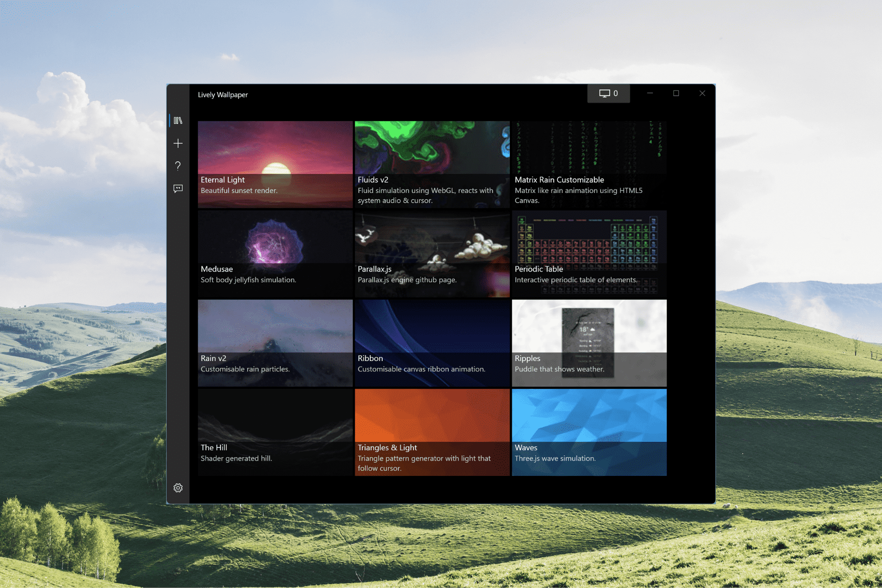The height and width of the screenshot is (588, 882).
Task: Select the Periodic Table wallpaper
Action: [x=589, y=254]
